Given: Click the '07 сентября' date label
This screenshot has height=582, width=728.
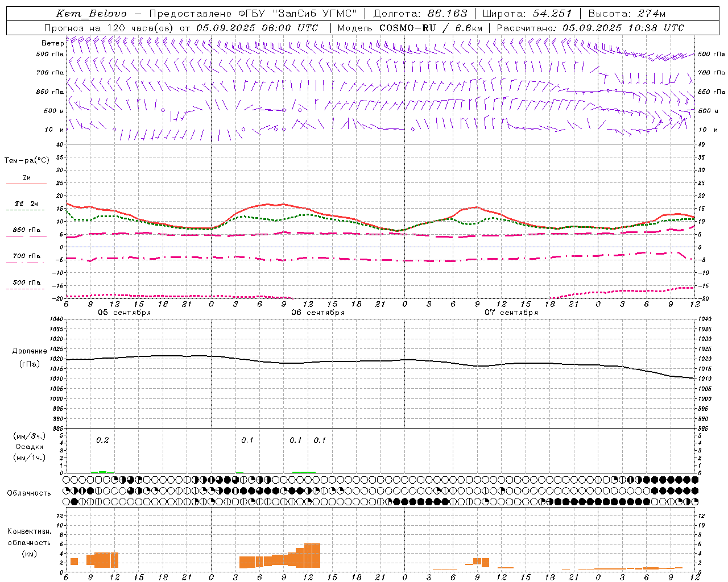Looking at the screenshot, I should (511, 313).
